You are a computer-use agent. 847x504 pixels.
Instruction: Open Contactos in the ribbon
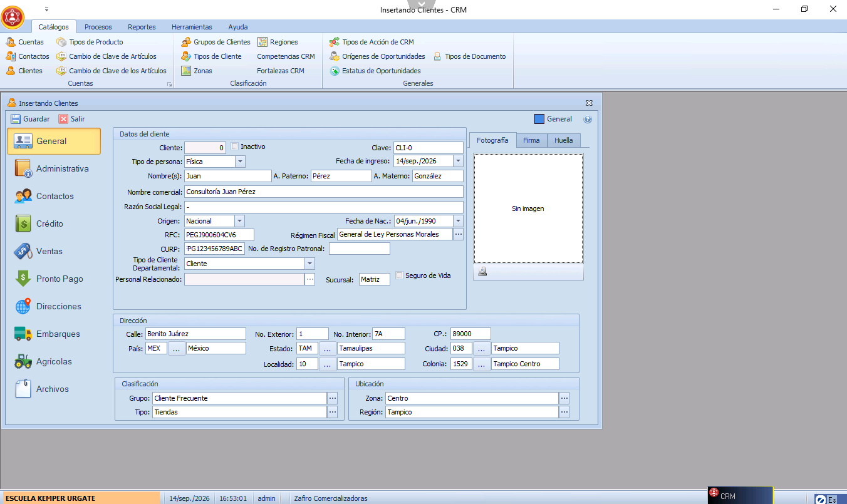(28, 56)
